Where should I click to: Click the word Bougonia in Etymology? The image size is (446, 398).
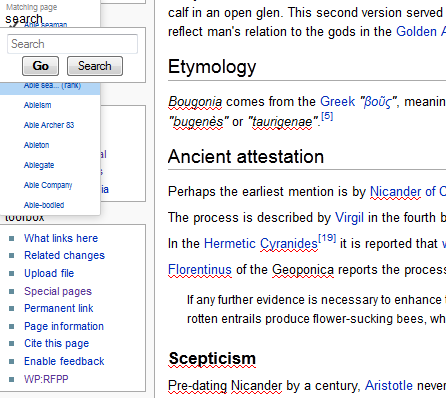click(x=195, y=102)
